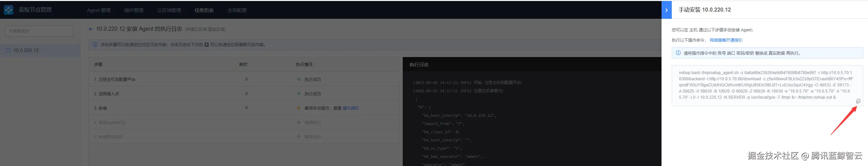Image resolution: width=868 pixels, height=166 pixels.
Task: Click the 步骤 column header
Action: tap(98, 65)
